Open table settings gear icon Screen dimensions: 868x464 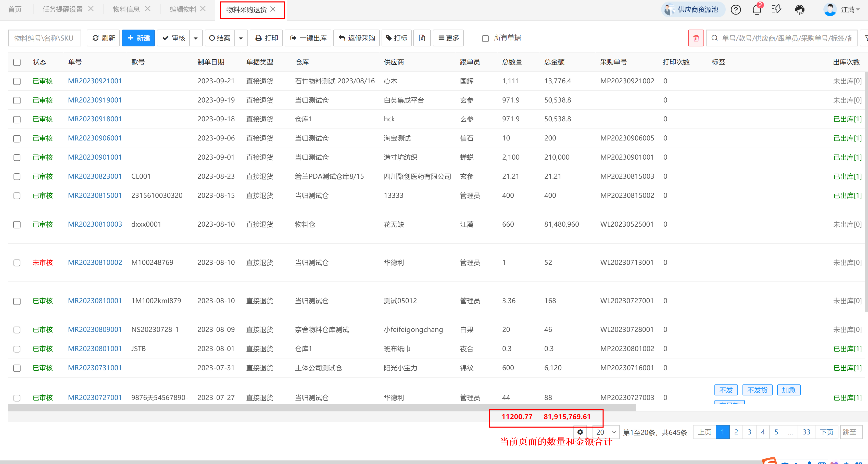[580, 432]
